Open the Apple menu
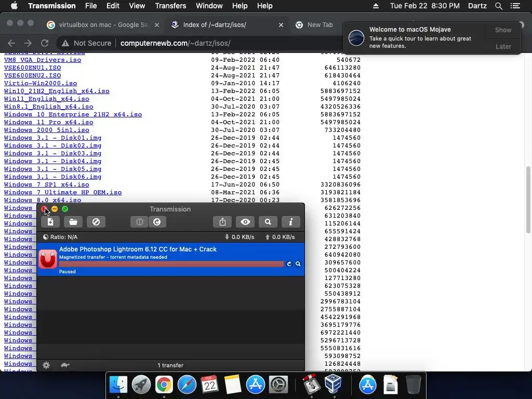This screenshot has width=532, height=399. [x=14, y=6]
